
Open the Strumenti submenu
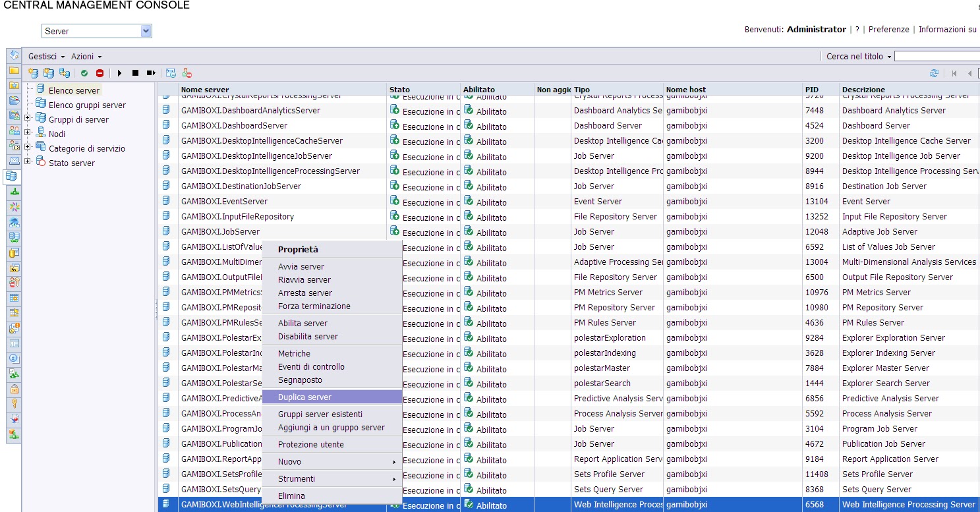332,479
